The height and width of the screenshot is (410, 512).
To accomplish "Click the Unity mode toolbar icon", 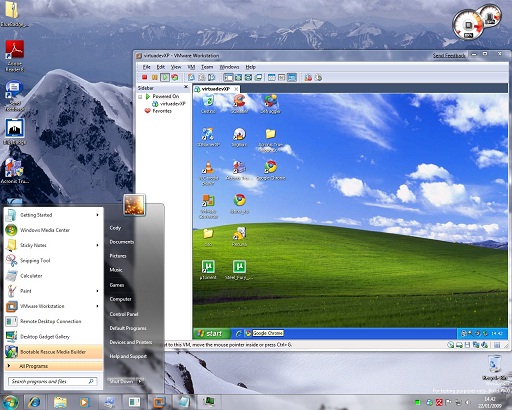I will coord(258,77).
